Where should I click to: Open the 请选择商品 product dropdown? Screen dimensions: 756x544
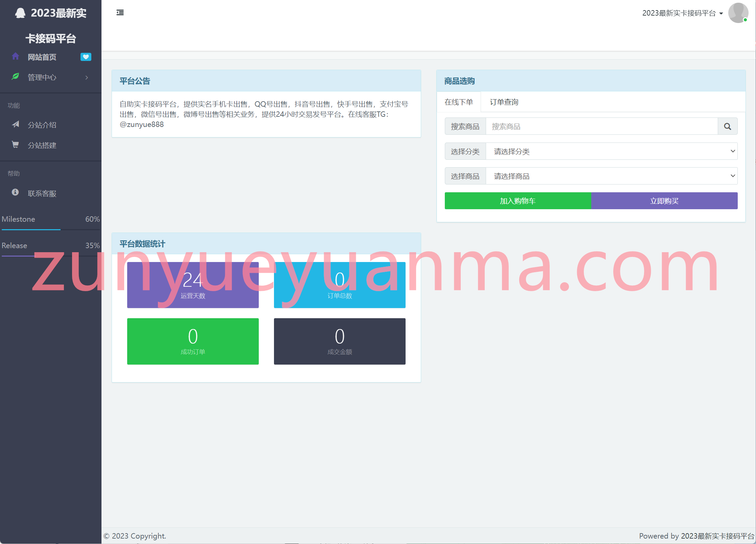tap(612, 176)
